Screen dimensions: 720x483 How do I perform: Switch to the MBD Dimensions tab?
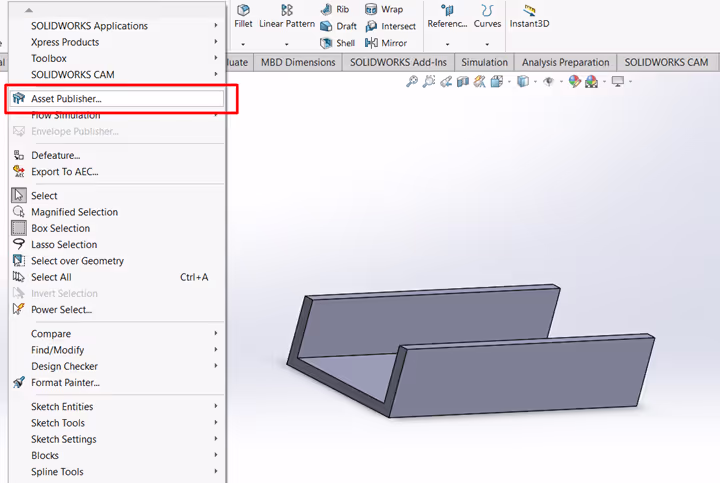298,62
